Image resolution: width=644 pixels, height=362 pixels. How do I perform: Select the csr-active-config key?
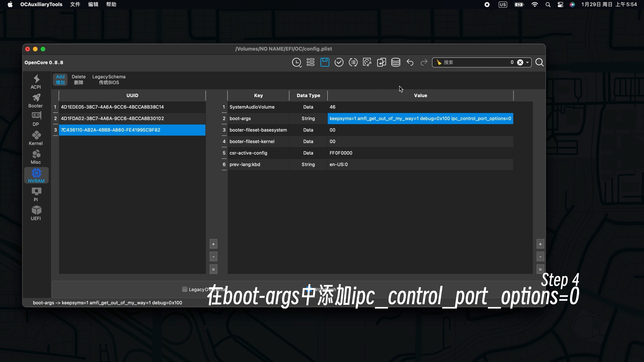click(258, 153)
